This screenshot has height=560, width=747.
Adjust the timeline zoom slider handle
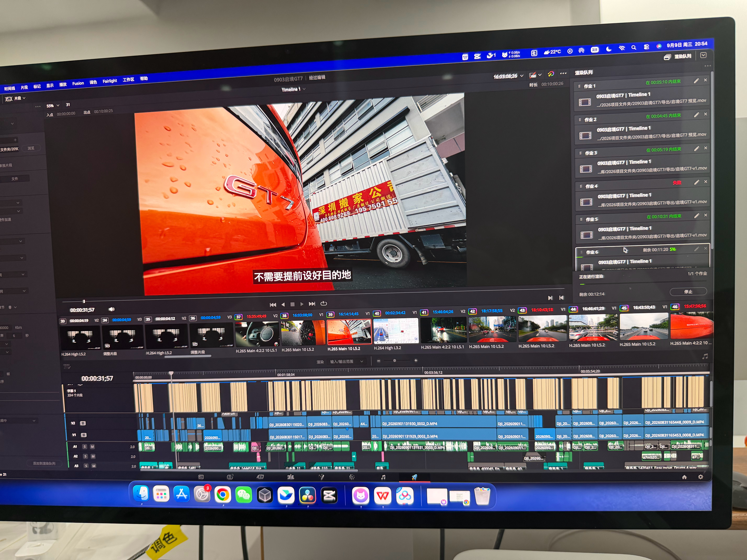click(x=394, y=361)
